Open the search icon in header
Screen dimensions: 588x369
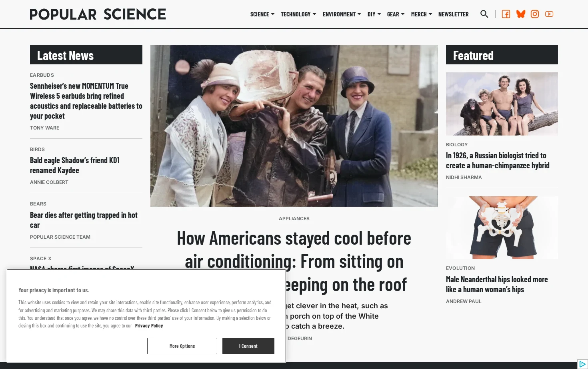click(x=484, y=14)
